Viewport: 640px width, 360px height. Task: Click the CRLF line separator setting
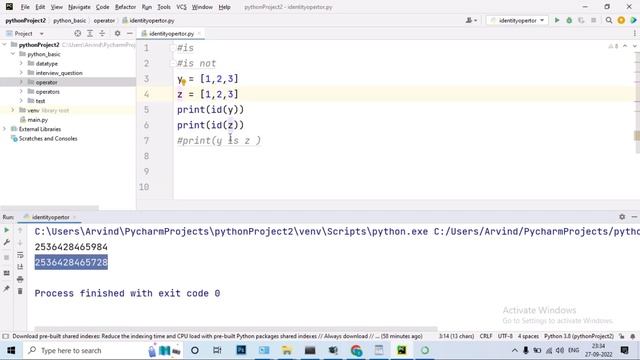pyautogui.click(x=485, y=336)
